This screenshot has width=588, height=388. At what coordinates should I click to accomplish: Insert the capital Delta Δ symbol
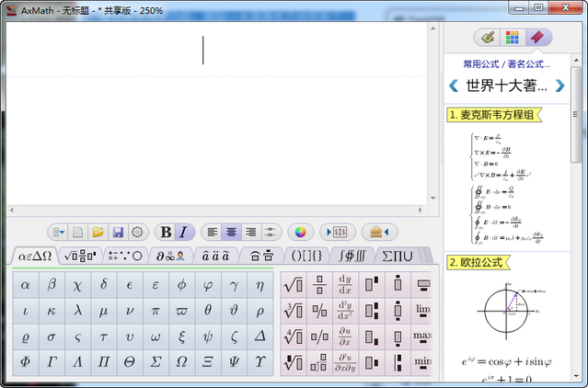coord(259,337)
